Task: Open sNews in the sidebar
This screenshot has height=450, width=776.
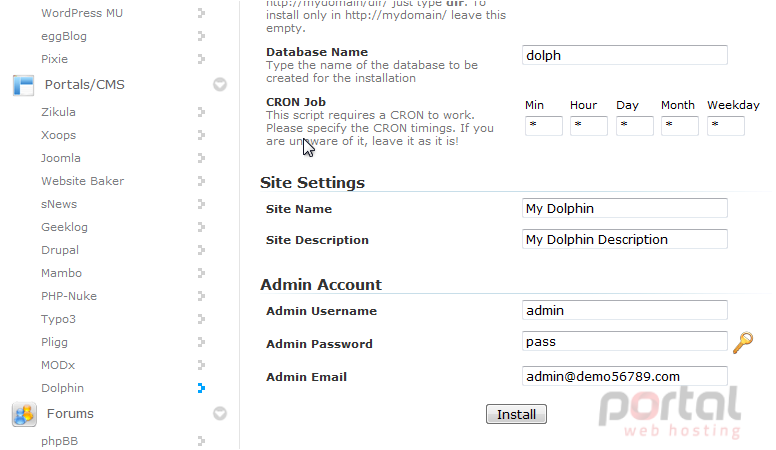Action: pos(59,204)
